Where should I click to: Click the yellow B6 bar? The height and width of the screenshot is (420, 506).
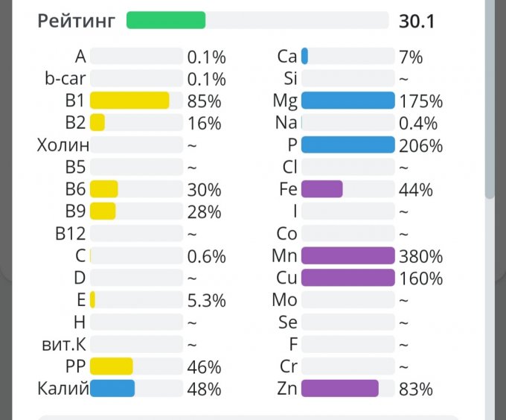point(104,189)
